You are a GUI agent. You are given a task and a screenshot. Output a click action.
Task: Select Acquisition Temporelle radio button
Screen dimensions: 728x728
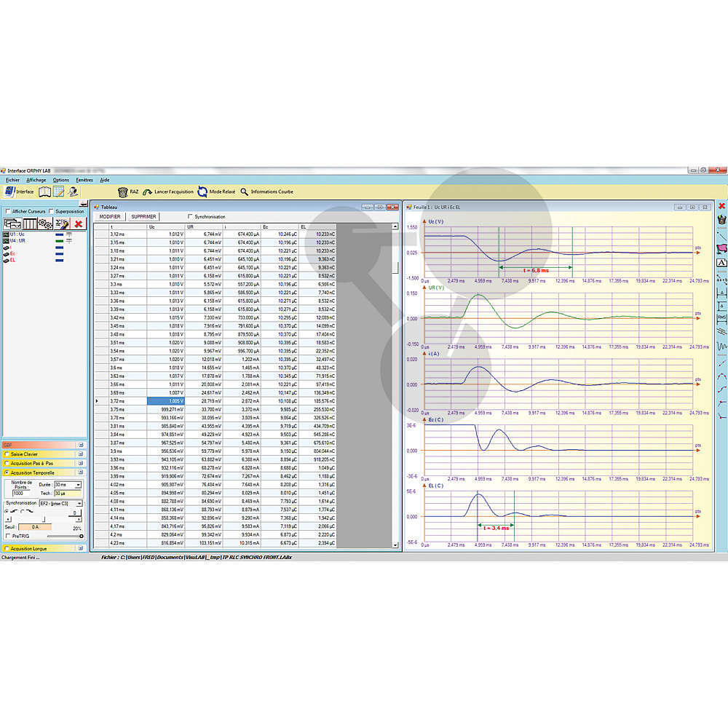[x=7, y=472]
